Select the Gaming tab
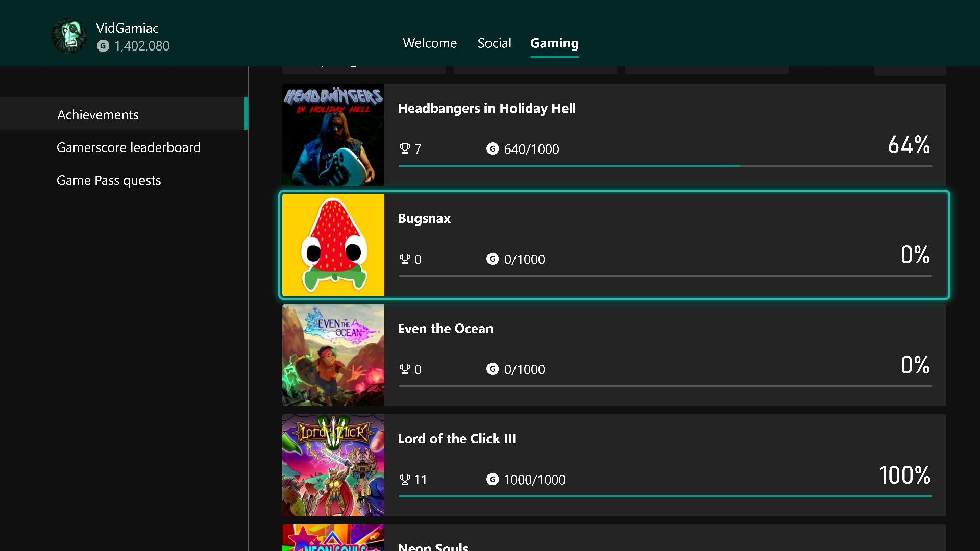Screen dimensions: 980x551 554,43
